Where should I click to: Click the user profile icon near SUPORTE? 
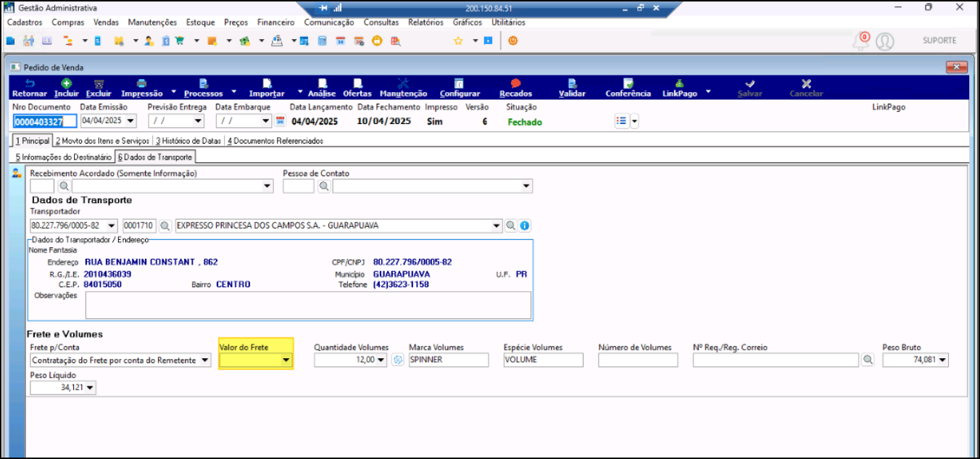tap(884, 41)
